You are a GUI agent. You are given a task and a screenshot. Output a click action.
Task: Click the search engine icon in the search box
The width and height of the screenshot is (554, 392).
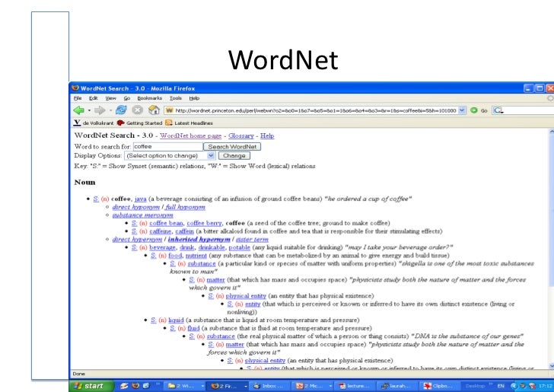[498, 110]
